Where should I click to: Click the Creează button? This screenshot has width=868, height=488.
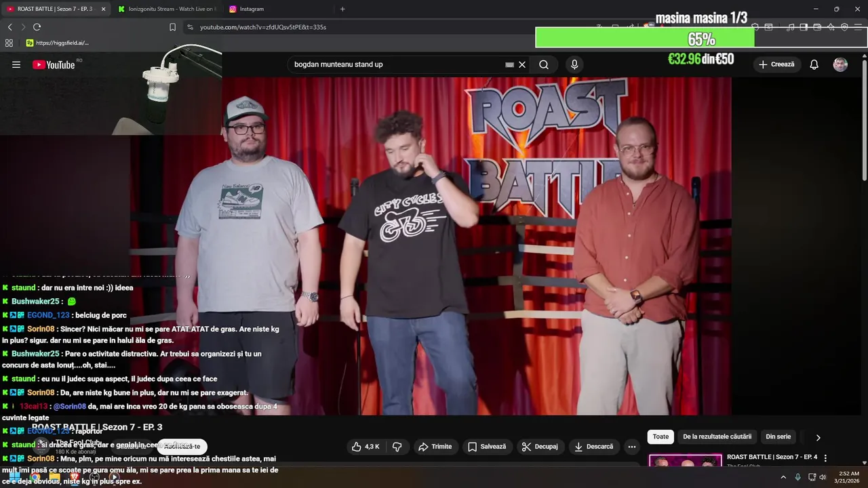coord(776,64)
